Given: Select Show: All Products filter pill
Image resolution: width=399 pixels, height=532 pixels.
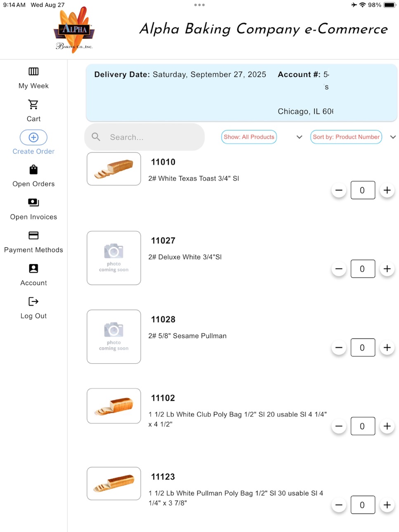Looking at the screenshot, I should (x=249, y=137).
